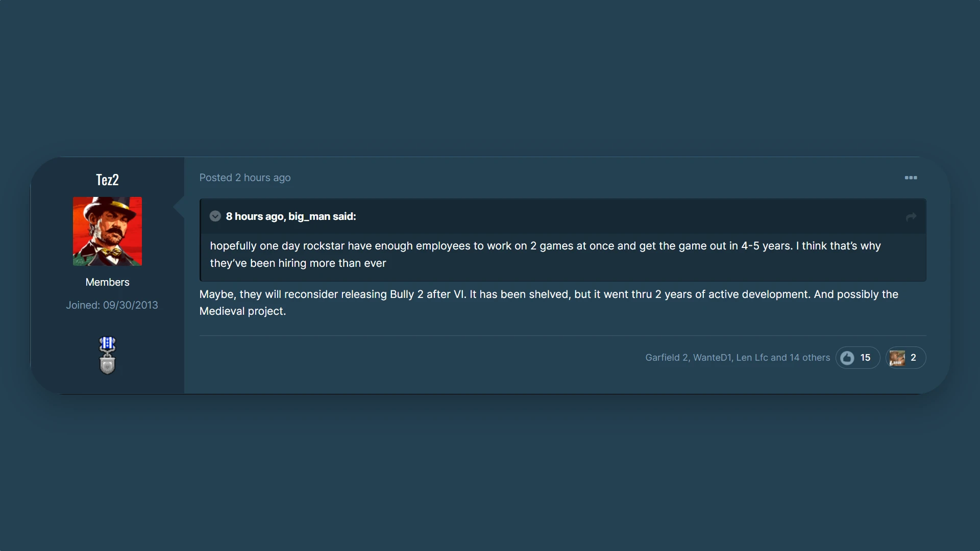Click the thumbs-up Like reaction icon

tap(847, 358)
